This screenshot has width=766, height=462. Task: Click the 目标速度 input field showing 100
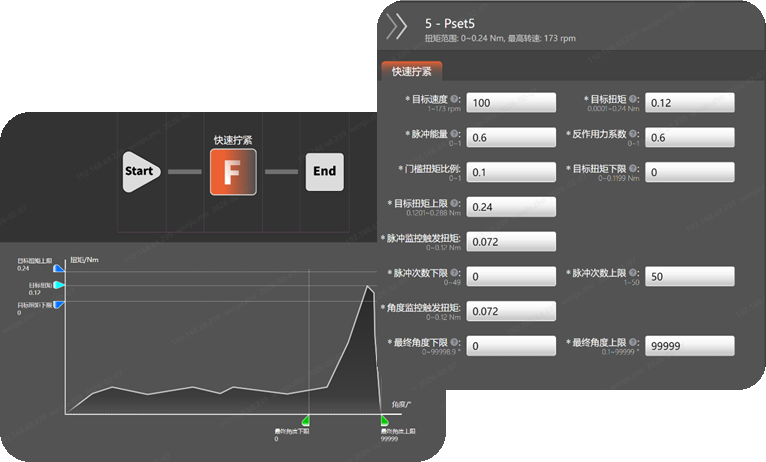point(511,103)
